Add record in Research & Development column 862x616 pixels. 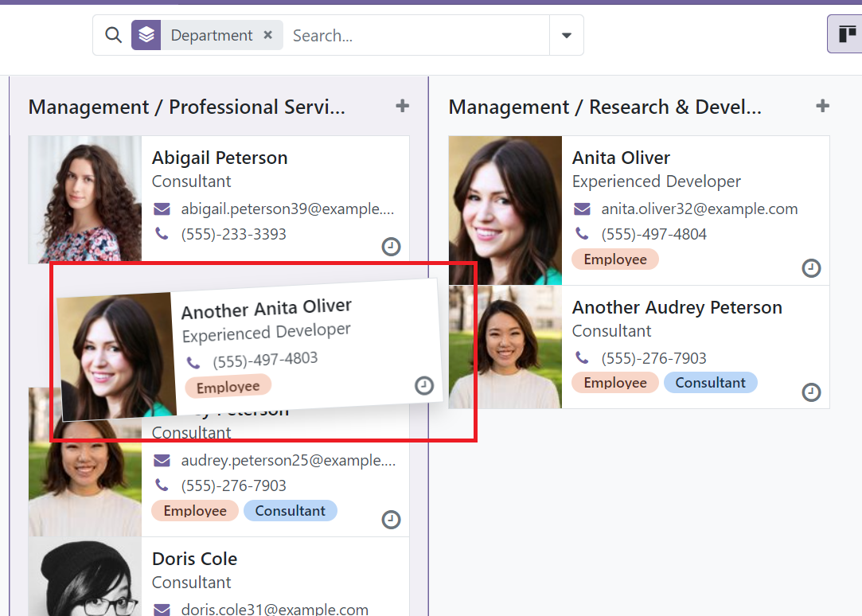[823, 106]
